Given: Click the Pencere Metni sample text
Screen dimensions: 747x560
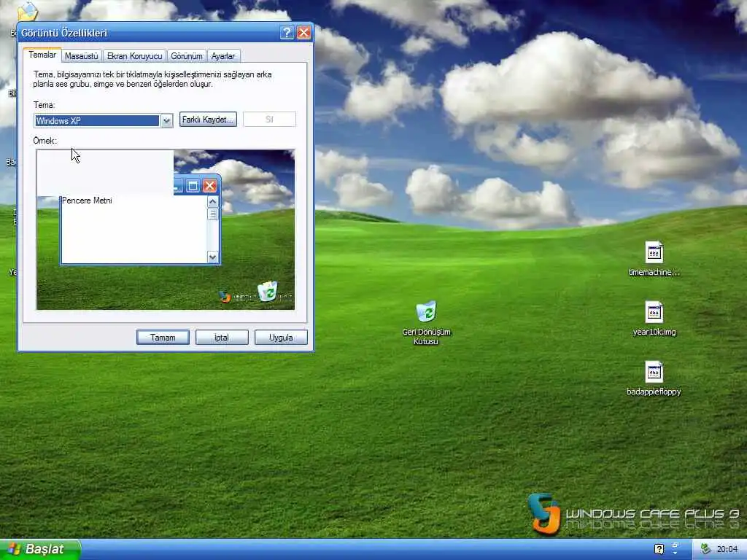Looking at the screenshot, I should 87,201.
